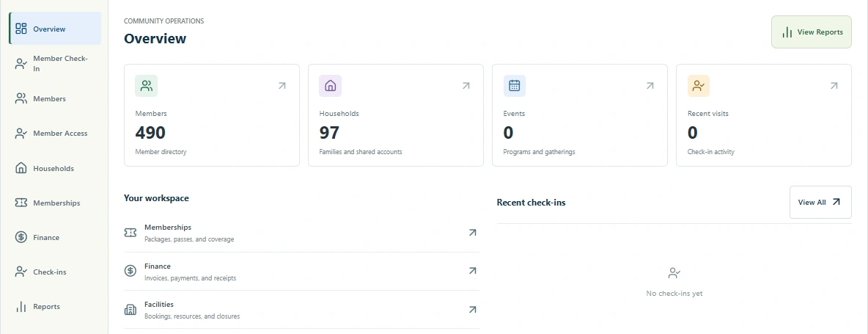Click the Member Access sidebar icon
The height and width of the screenshot is (334, 868).
(x=21, y=134)
